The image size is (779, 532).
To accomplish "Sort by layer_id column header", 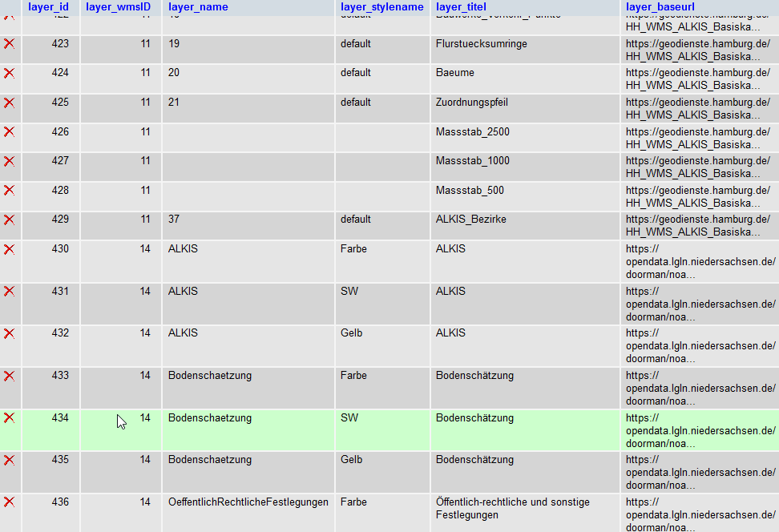I will (48, 7).
